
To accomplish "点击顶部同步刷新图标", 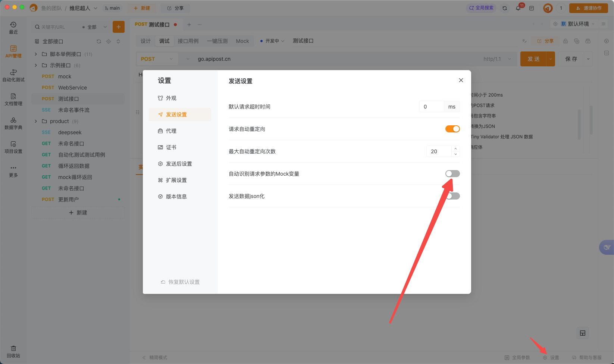I will point(505,7).
